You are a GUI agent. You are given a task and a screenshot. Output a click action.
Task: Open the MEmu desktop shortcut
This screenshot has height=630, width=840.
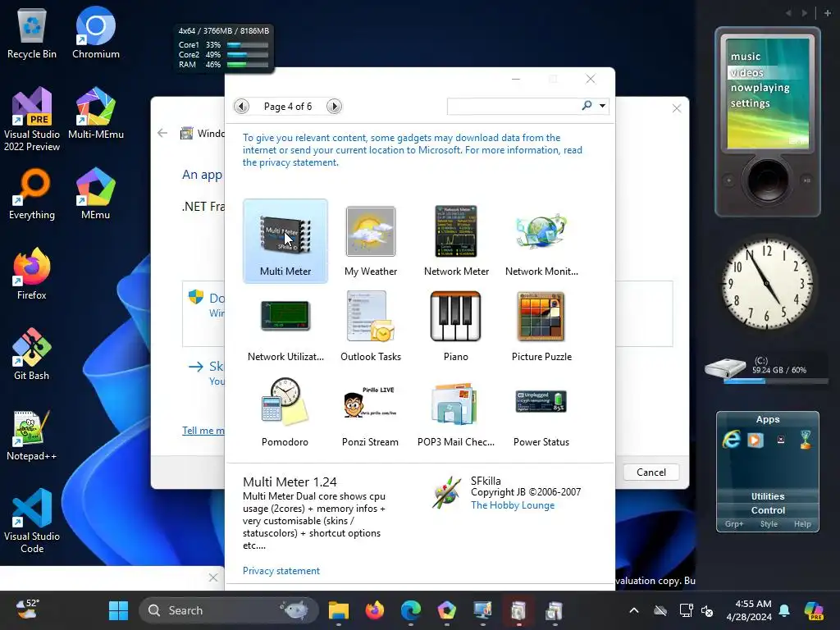point(96,194)
